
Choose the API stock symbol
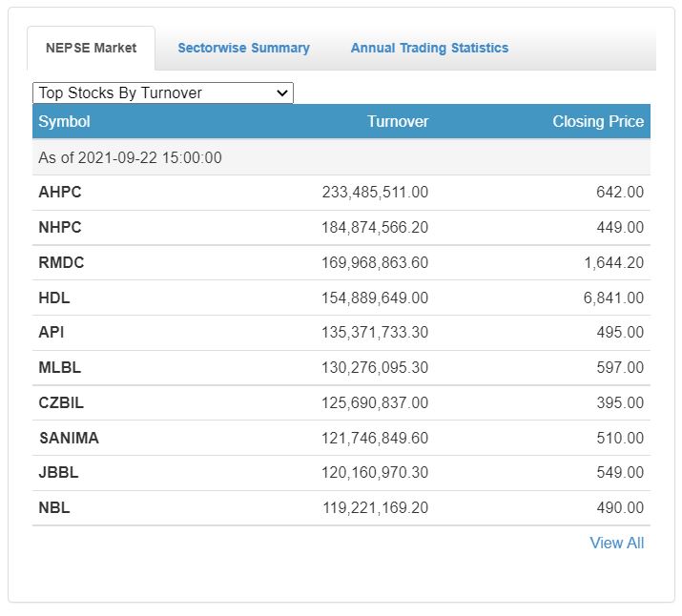pos(52,333)
